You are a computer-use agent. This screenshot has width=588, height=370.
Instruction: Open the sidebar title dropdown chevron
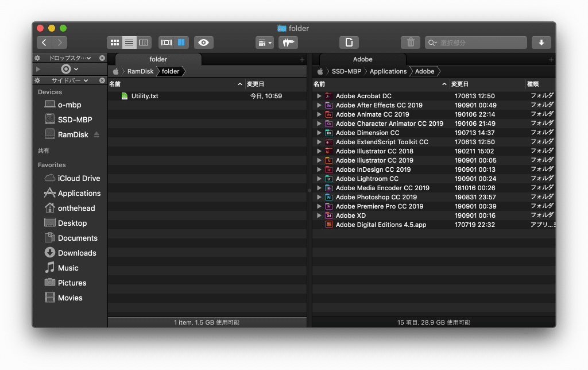pyautogui.click(x=86, y=80)
